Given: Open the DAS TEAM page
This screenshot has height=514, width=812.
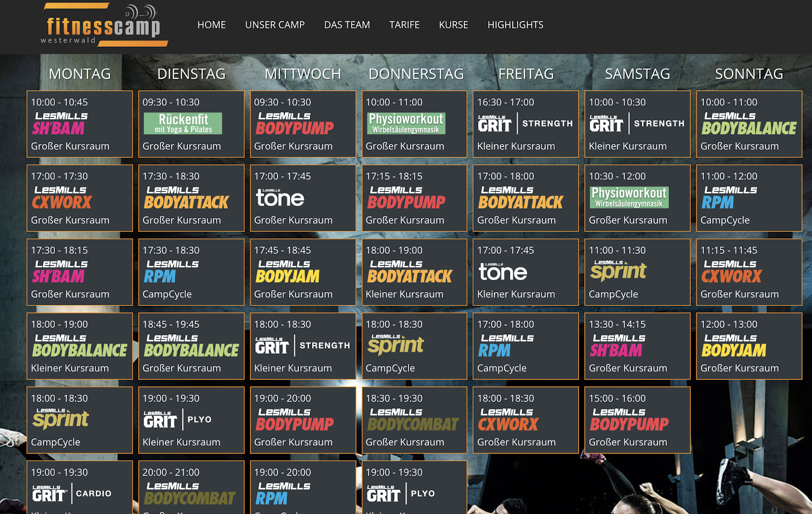Looking at the screenshot, I should coord(347,25).
